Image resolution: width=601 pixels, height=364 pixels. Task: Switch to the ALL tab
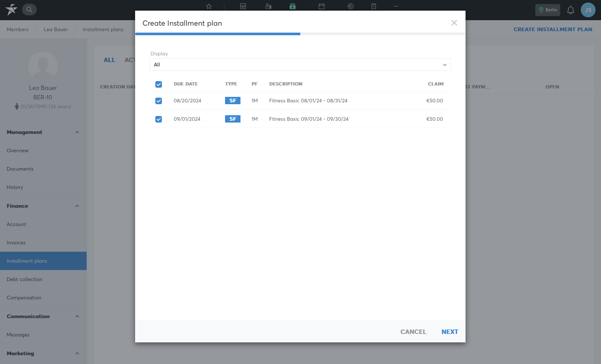point(109,60)
